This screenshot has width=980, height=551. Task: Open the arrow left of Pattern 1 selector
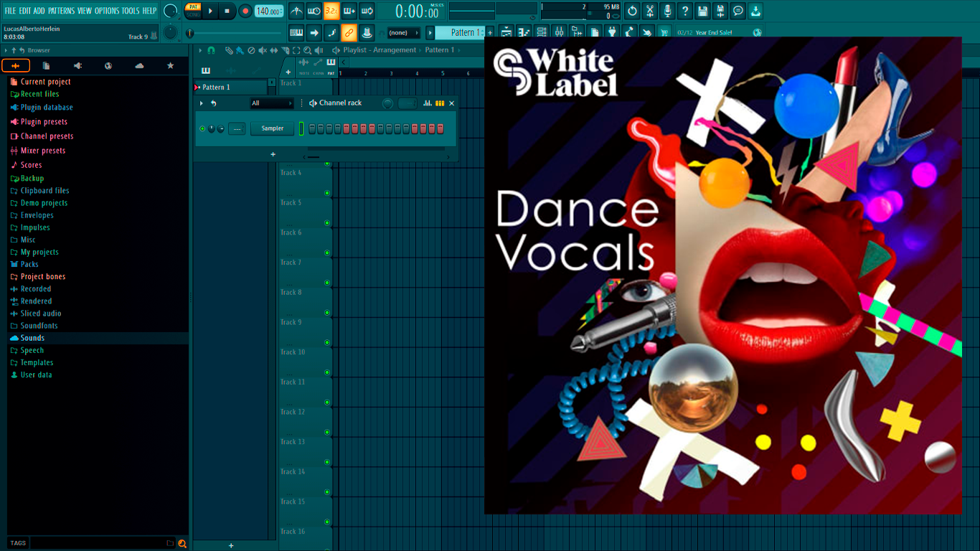[430, 32]
